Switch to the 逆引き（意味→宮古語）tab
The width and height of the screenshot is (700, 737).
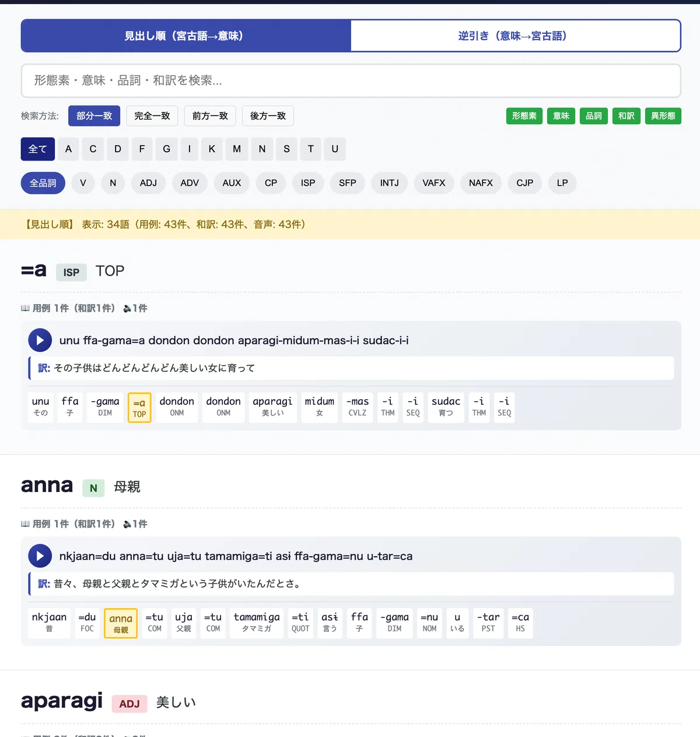516,36
